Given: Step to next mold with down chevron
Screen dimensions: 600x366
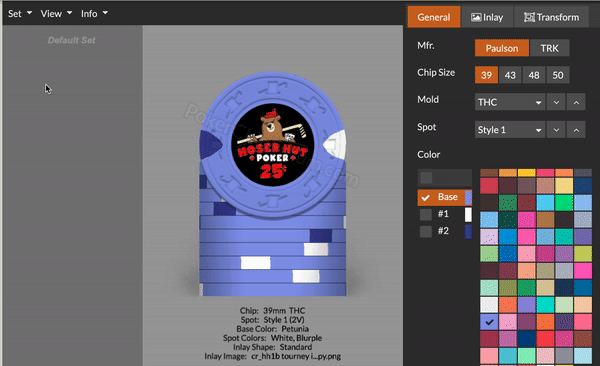Looking at the screenshot, I should coord(556,102).
